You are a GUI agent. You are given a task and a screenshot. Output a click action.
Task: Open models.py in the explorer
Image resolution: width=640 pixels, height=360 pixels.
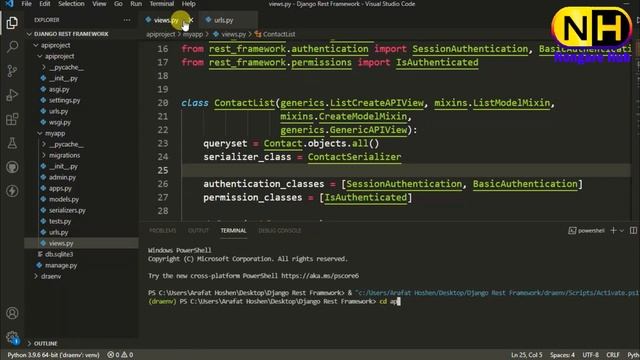pos(64,200)
